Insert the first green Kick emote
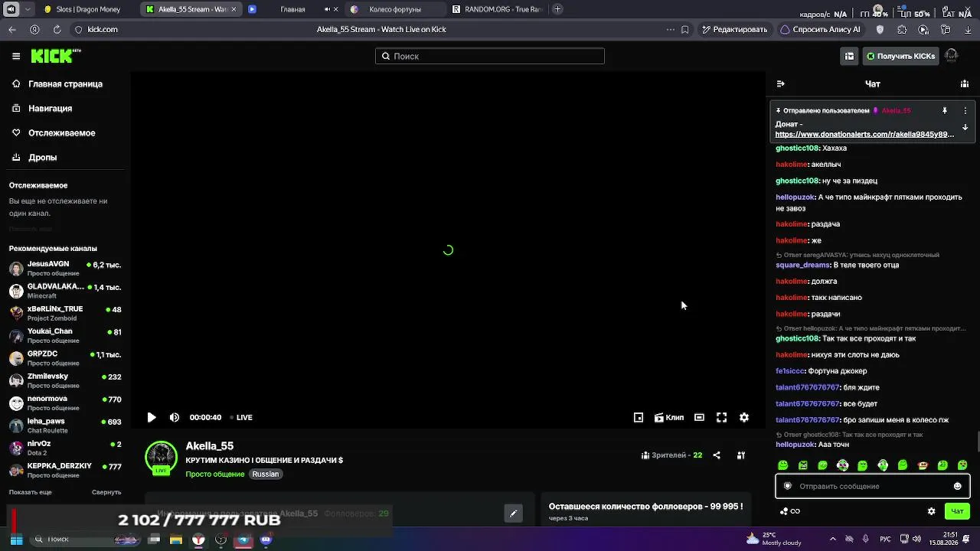The height and width of the screenshot is (551, 980). point(782,465)
